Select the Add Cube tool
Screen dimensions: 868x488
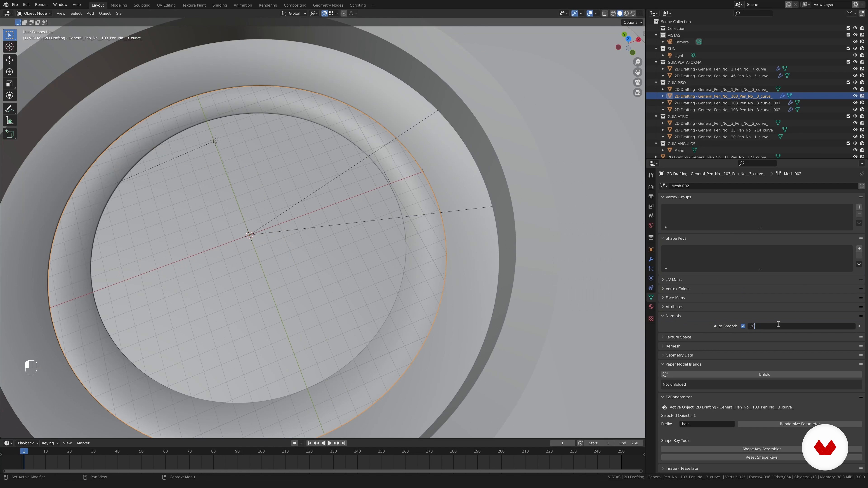9,134
